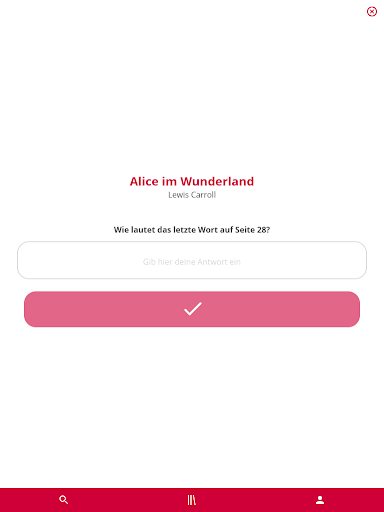Go to book search from the navigation bar
This screenshot has height=512, width=384.
pyautogui.click(x=64, y=500)
